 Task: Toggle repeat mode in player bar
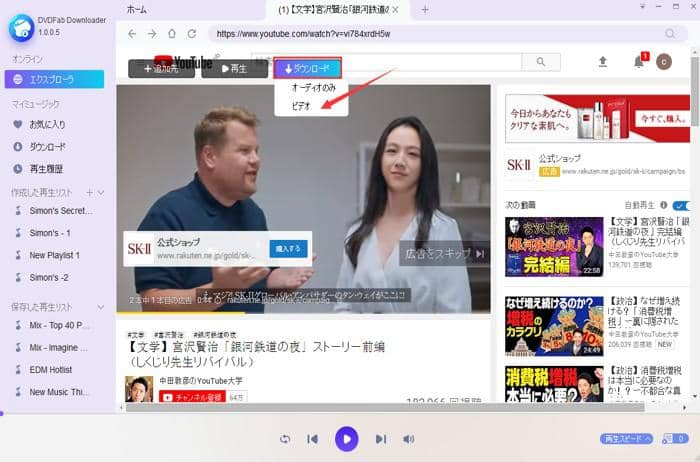[285, 439]
